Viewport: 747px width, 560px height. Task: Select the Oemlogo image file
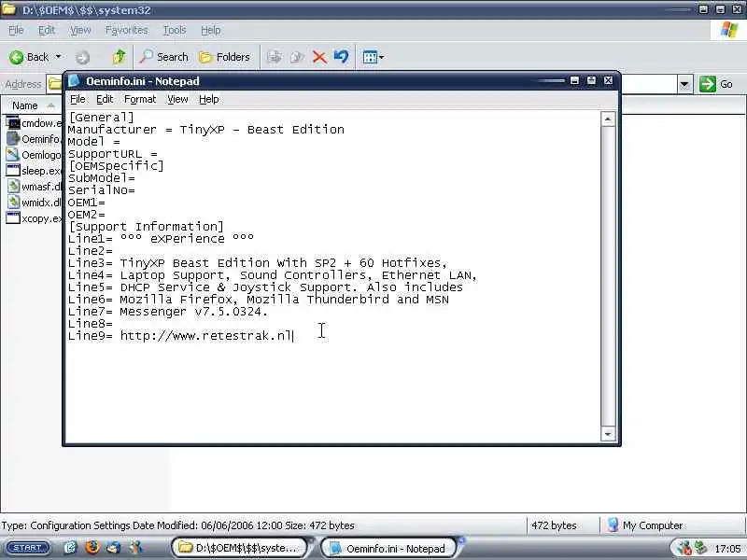pyautogui.click(x=34, y=155)
